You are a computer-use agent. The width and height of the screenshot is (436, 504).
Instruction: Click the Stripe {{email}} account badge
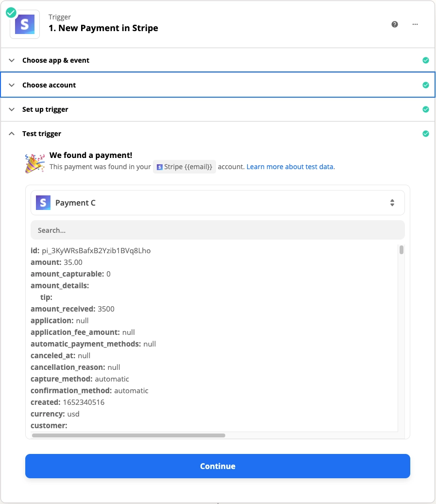click(x=184, y=167)
